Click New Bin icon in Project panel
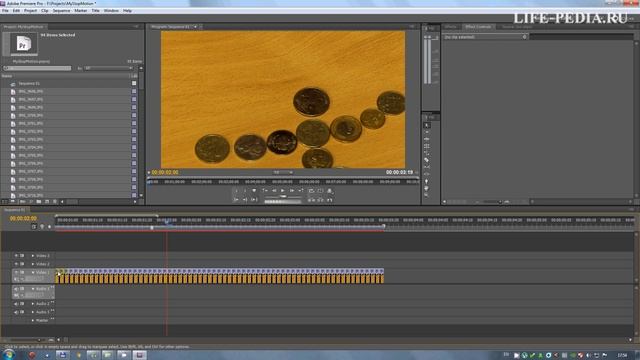The image size is (640, 360). (39, 202)
